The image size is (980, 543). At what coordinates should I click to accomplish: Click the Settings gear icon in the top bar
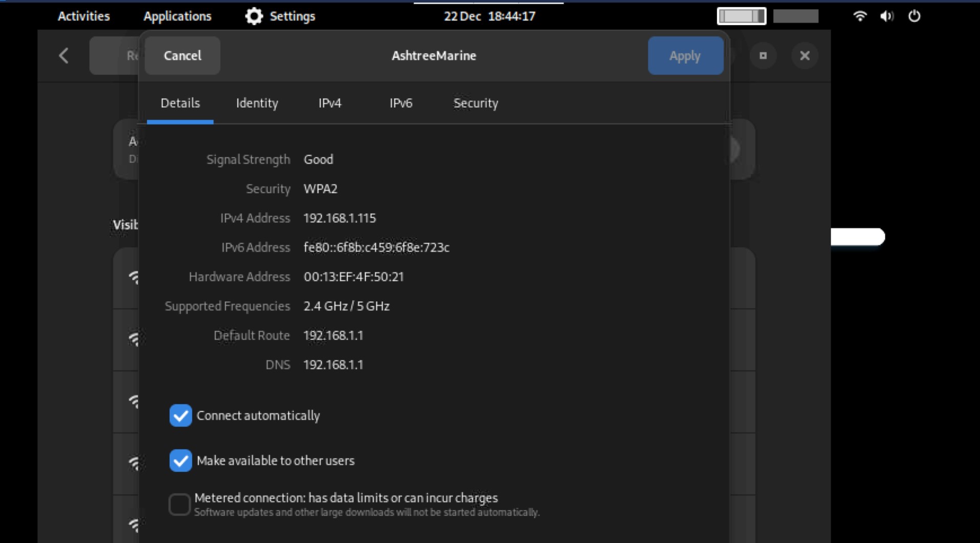tap(254, 16)
